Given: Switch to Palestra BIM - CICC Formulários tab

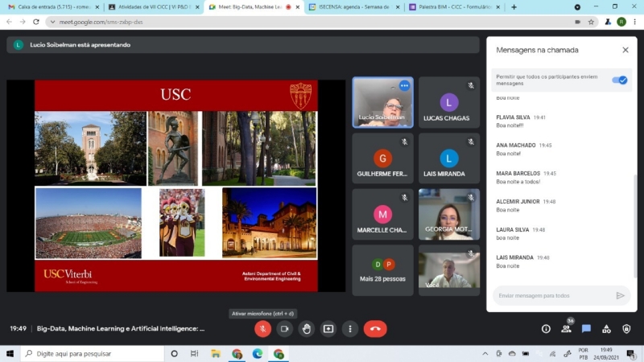Looking at the screenshot, I should click(454, 7).
